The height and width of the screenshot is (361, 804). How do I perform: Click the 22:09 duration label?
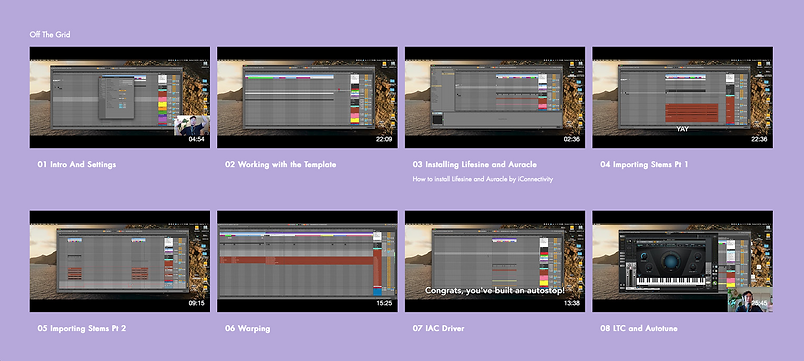coord(384,139)
